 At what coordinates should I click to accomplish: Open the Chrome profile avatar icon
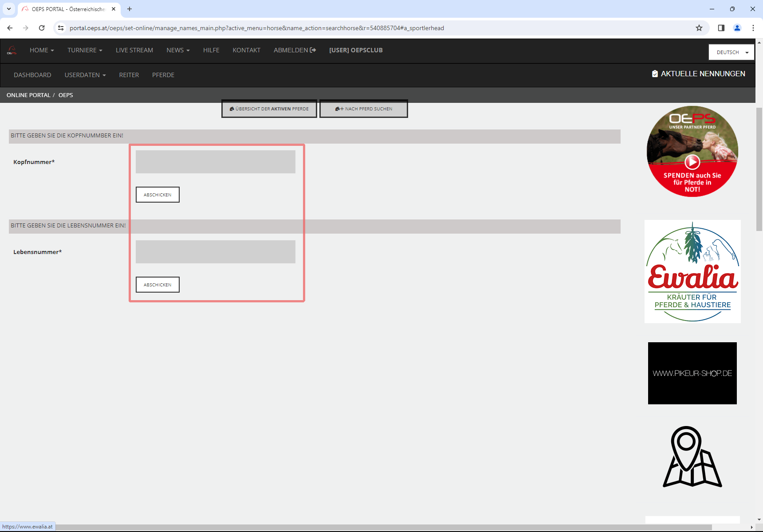click(x=737, y=28)
